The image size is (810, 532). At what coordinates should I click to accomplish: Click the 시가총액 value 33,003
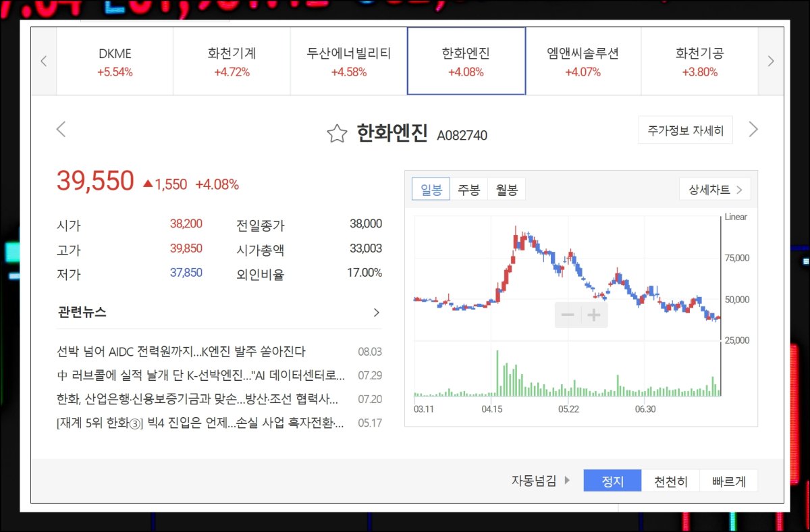(366, 248)
